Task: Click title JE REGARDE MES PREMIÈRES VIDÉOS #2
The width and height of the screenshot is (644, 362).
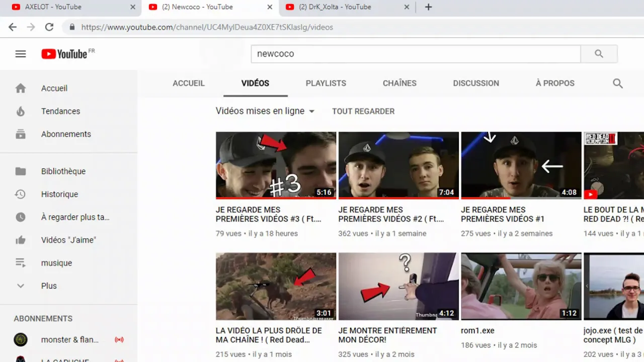Action: (x=391, y=214)
